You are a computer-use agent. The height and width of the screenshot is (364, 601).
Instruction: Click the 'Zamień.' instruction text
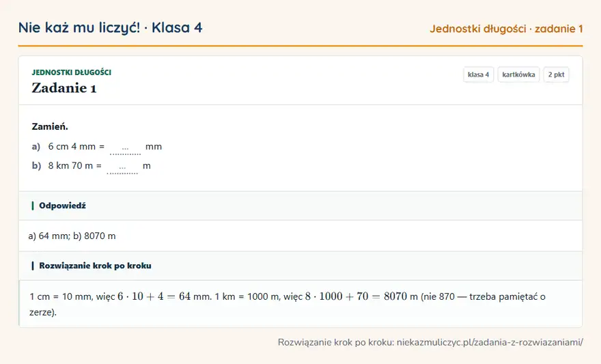point(50,126)
